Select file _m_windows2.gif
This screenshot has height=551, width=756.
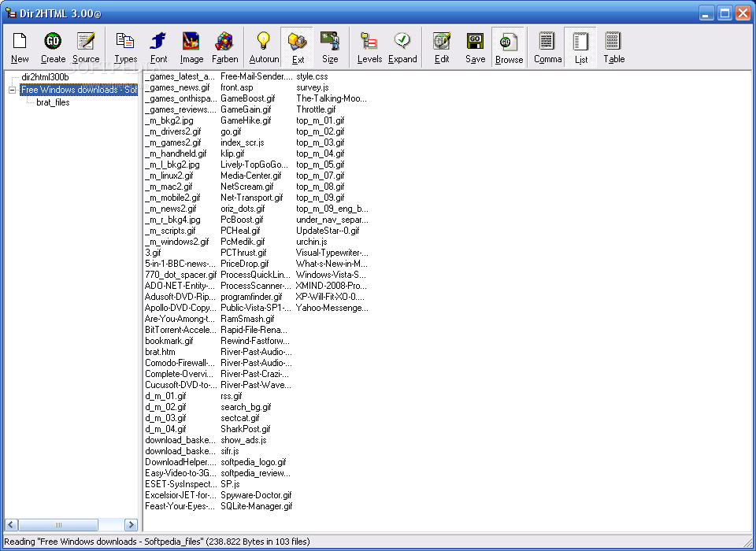point(177,242)
